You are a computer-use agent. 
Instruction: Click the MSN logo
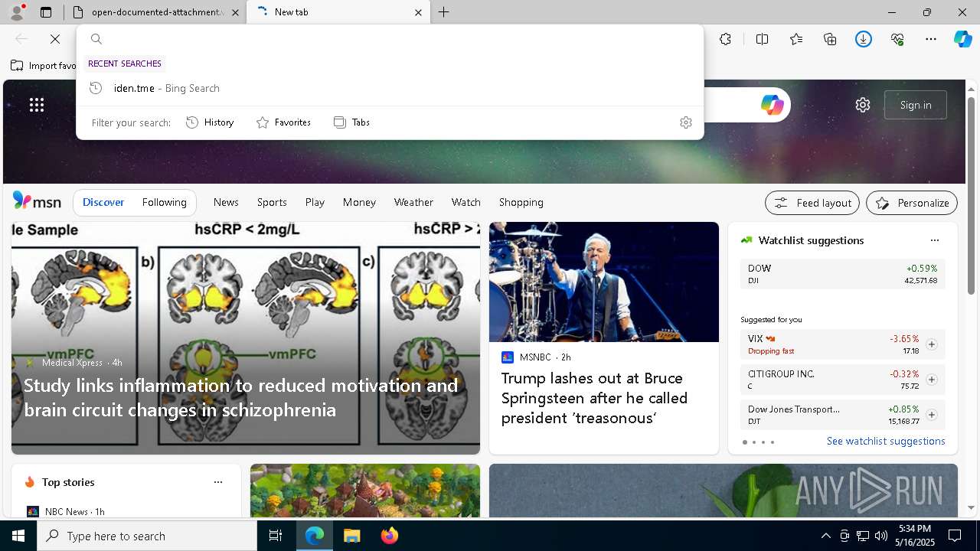coord(37,201)
